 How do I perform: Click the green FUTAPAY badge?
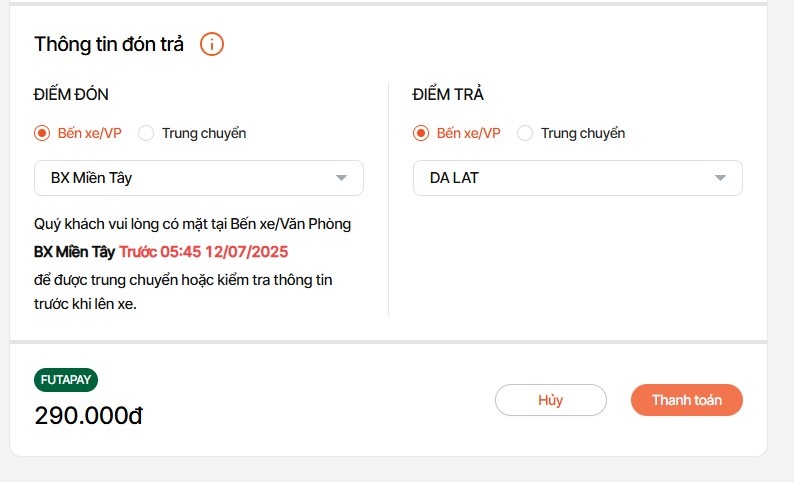tap(66, 380)
